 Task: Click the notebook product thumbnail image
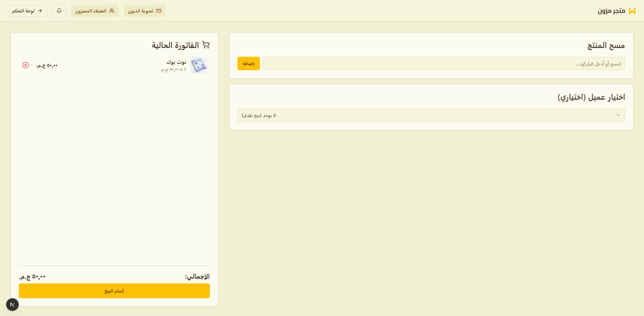point(198,65)
